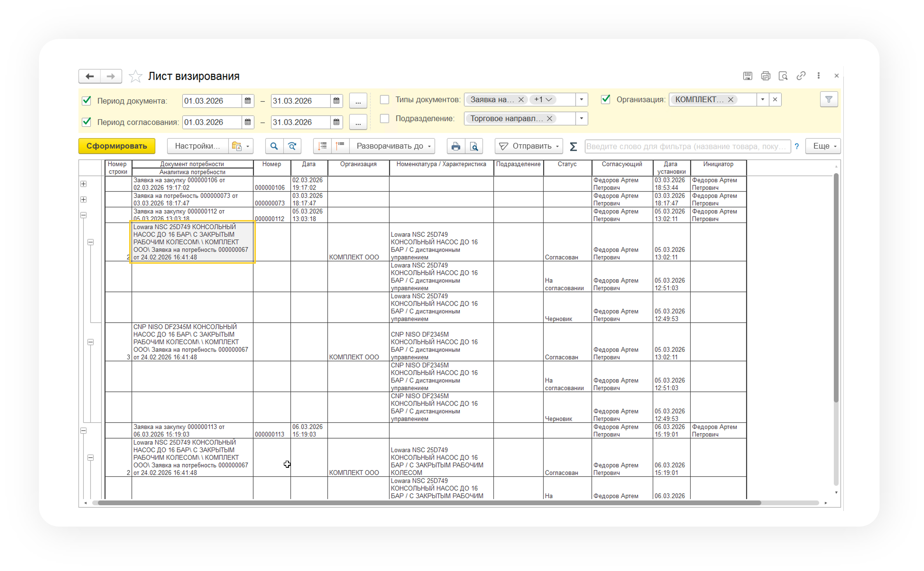The width and height of the screenshot is (924, 571).
Task: Open Подразделение field dropdown arrow
Action: click(x=581, y=118)
